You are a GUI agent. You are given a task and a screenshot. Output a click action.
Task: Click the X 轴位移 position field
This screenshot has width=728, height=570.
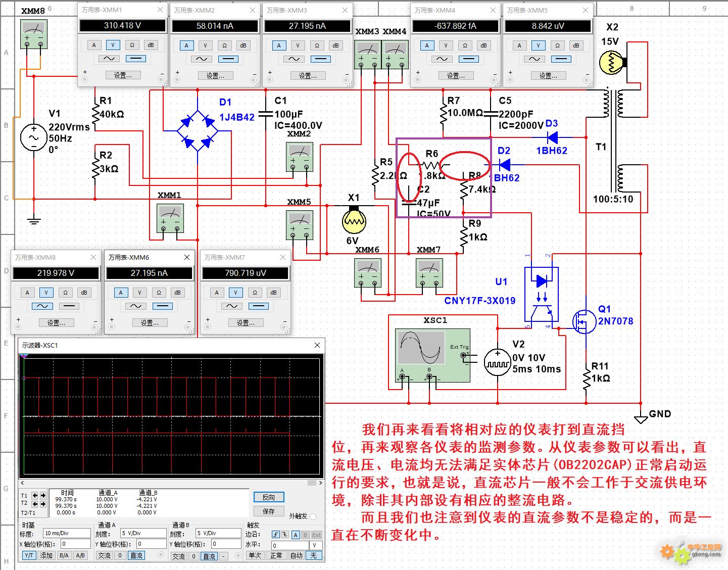click(x=75, y=544)
